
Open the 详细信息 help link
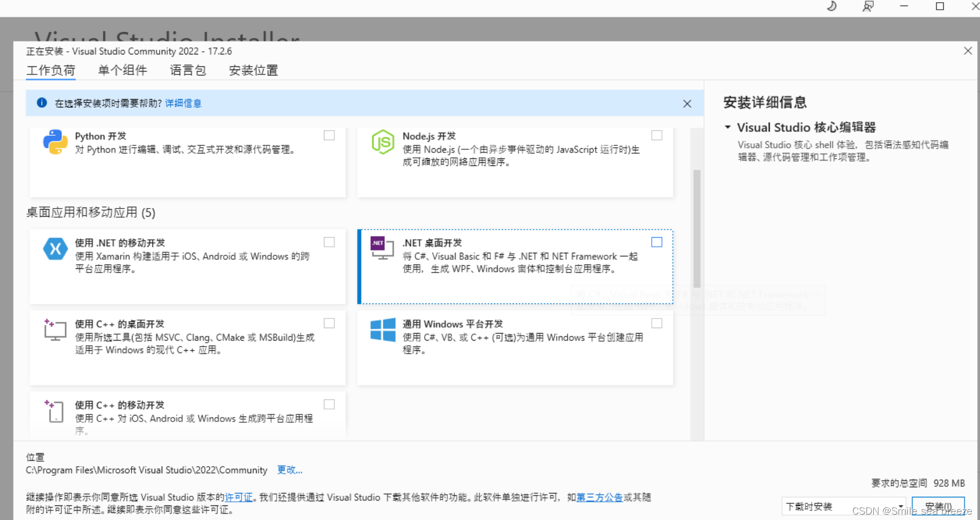[x=183, y=103]
